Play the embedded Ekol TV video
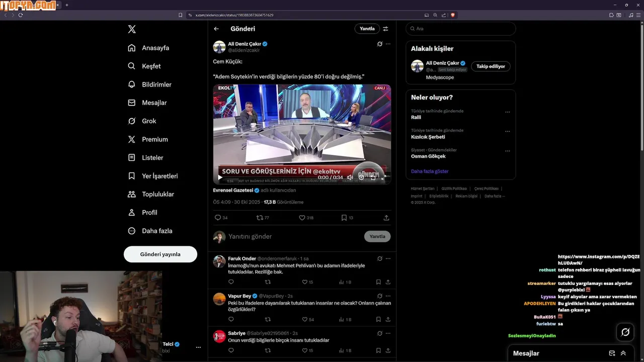The width and height of the screenshot is (644, 362). point(220,177)
